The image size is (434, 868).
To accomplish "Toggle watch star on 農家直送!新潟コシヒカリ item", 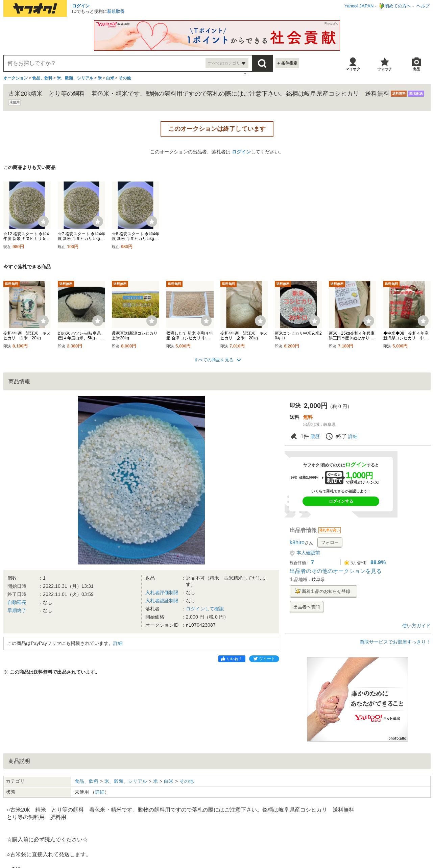I will [152, 321].
